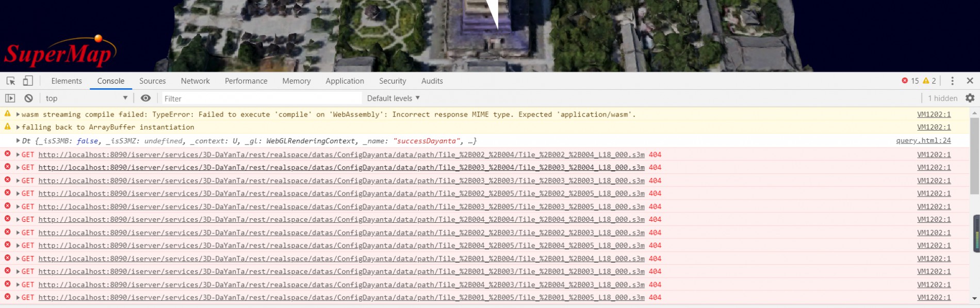Open the Sources tab
Image resolution: width=980 pixels, height=308 pixels.
153,81
